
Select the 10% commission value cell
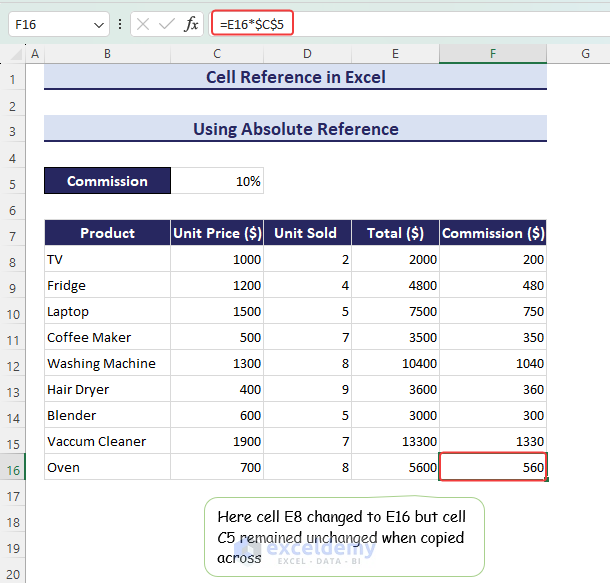217,181
